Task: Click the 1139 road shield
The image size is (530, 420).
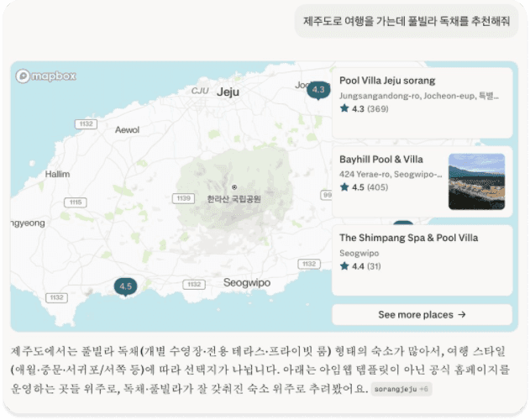Action: tap(184, 198)
